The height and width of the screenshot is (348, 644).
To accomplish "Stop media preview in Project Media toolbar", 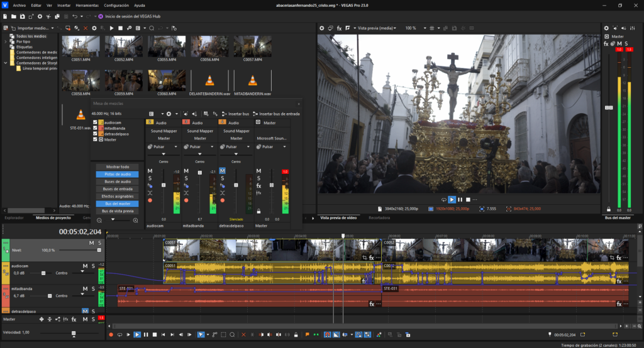I will pos(120,28).
